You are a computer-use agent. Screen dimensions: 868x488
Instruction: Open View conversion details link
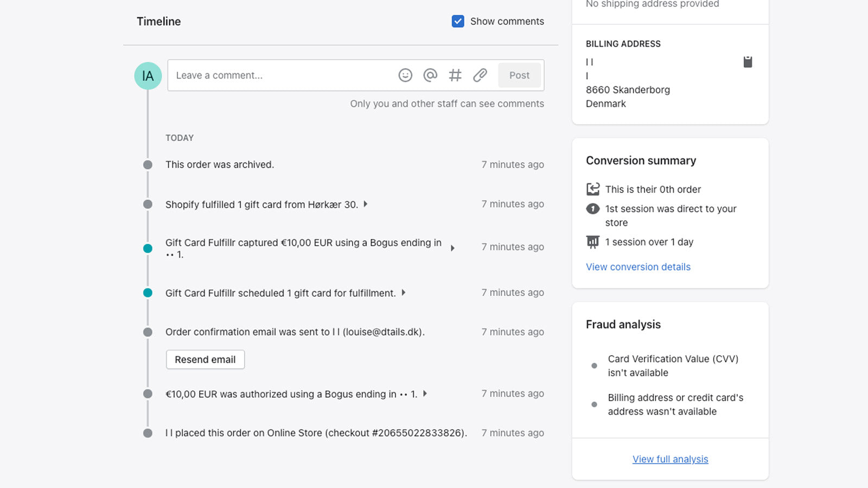point(638,267)
